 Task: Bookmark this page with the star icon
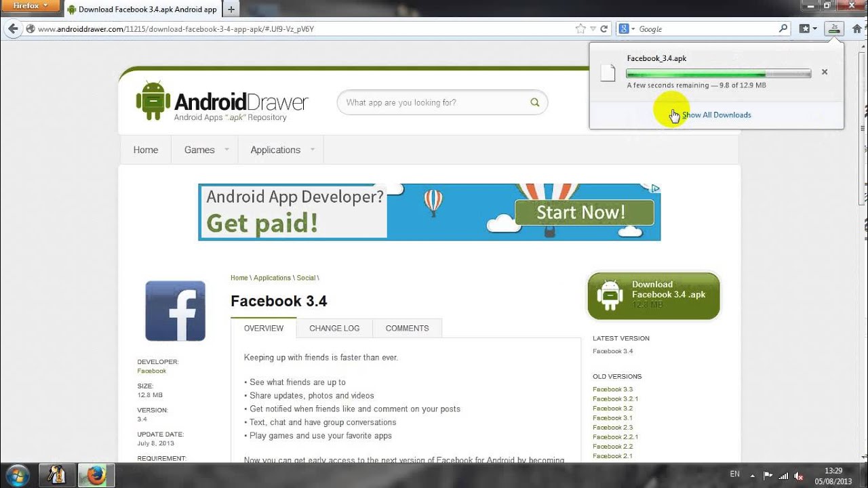580,29
